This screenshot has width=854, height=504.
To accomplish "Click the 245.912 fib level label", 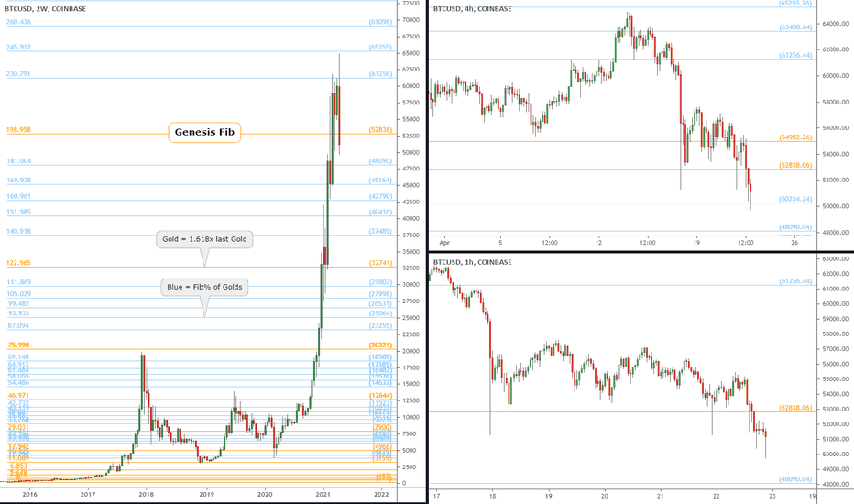I will (x=18, y=47).
